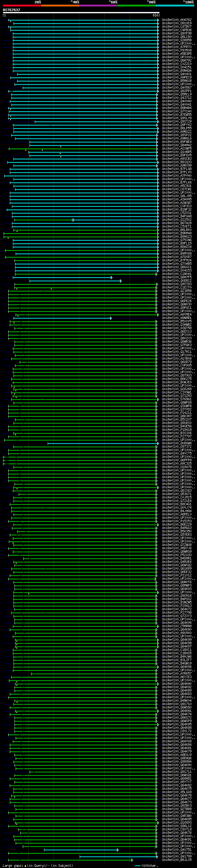The height and width of the screenshot is (868, 197).
Task: Open hit UniRef100_B5X0V5
Action: coord(177,321)
